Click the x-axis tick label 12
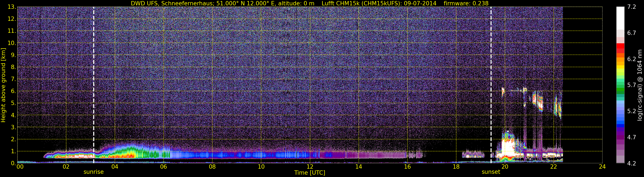Image resolution: width=644 pixels, height=177 pixels. click(x=310, y=167)
